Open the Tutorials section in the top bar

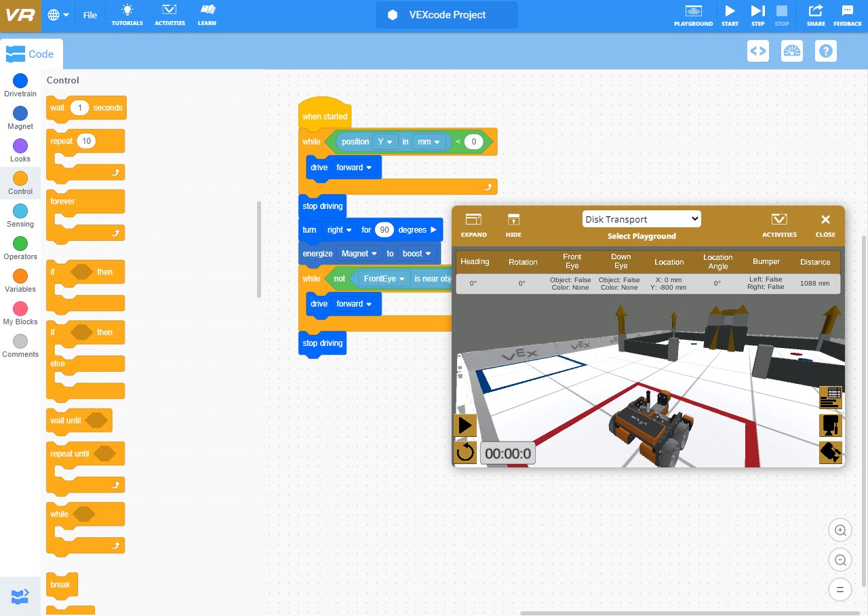[x=127, y=15]
